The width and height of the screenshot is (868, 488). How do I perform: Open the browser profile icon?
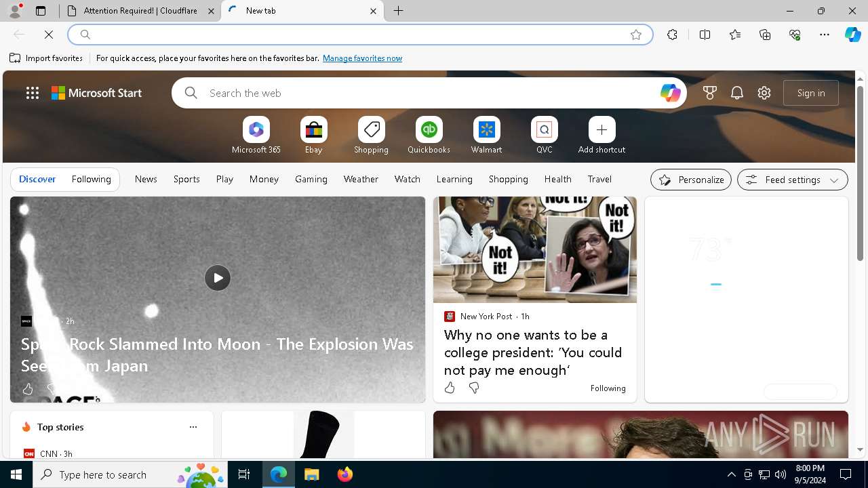click(x=15, y=11)
